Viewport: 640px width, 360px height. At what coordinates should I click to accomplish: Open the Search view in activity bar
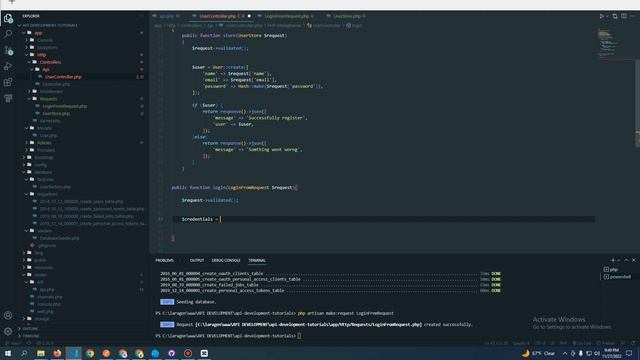(8, 34)
